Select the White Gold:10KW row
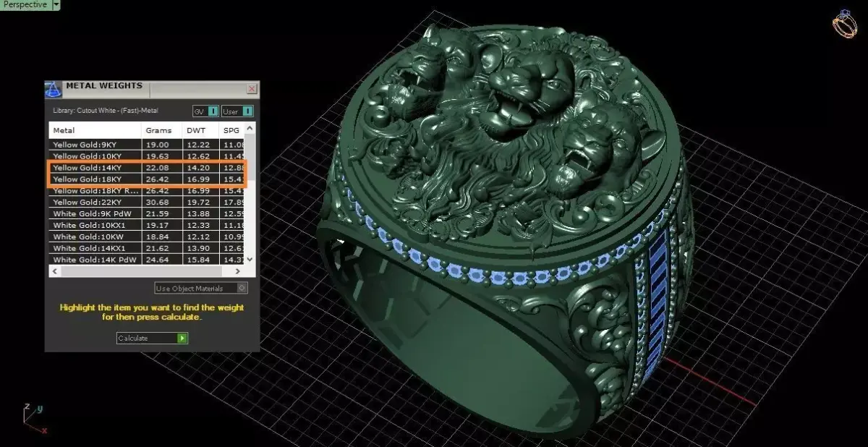This screenshot has height=447, width=868. point(148,237)
